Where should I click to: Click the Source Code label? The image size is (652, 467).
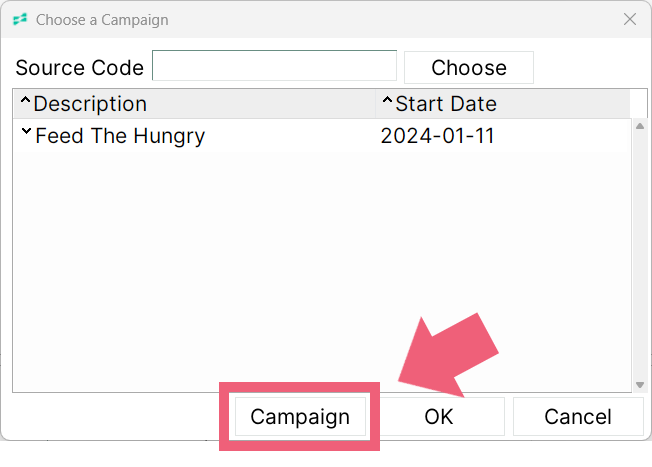coord(79,67)
